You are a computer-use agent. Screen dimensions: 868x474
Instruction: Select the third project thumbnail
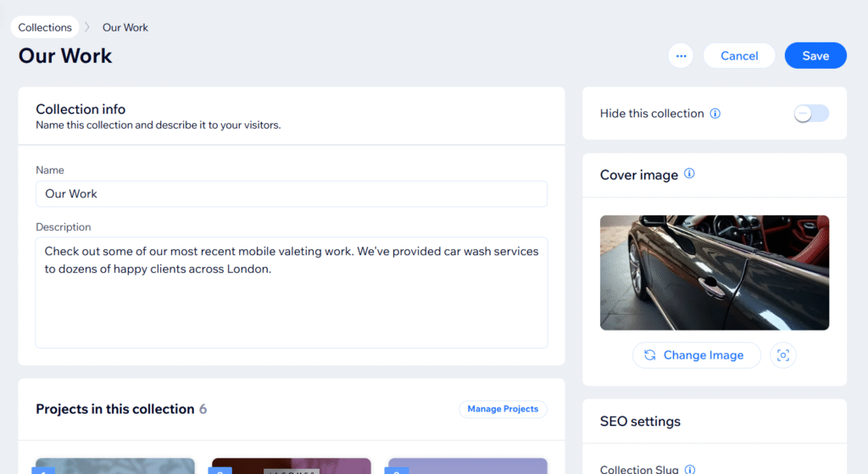(467, 466)
